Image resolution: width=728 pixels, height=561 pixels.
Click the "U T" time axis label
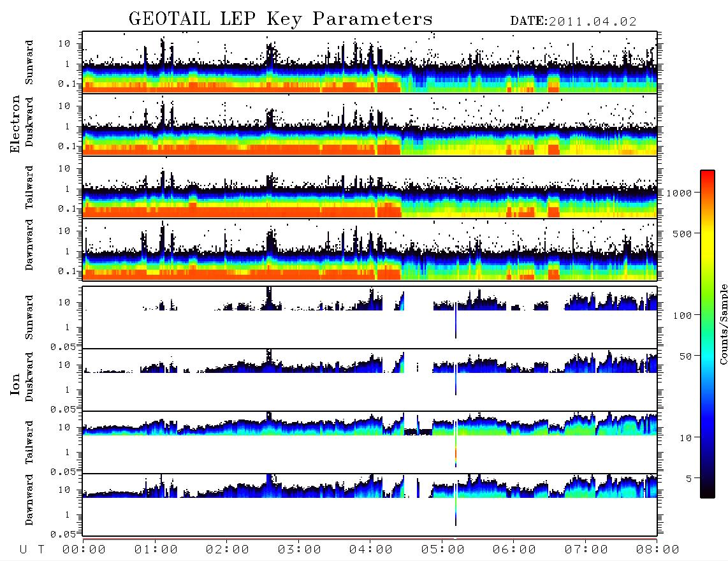[32, 550]
